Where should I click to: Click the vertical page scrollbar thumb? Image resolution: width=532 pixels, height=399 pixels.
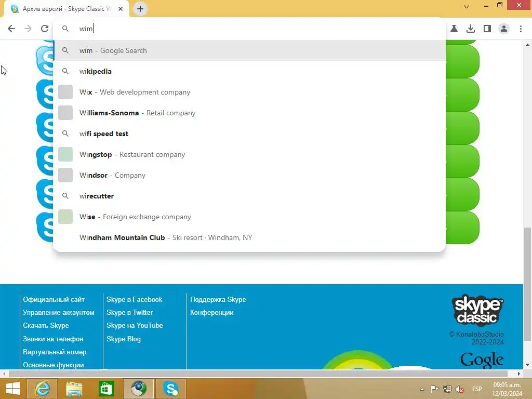[527, 284]
